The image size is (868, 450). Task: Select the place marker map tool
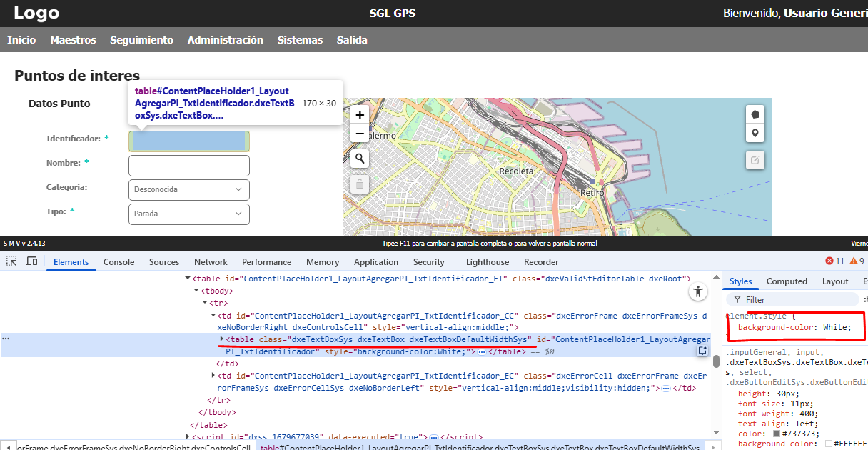tap(755, 133)
